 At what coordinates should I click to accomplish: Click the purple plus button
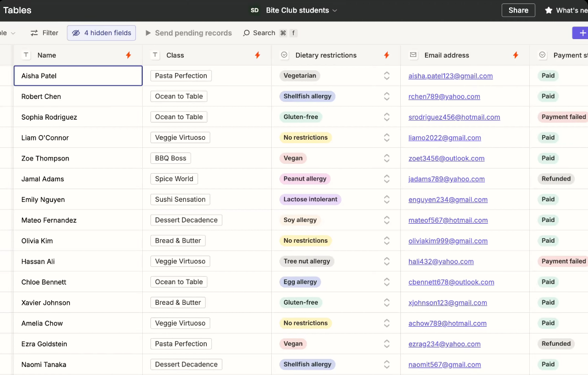click(581, 33)
